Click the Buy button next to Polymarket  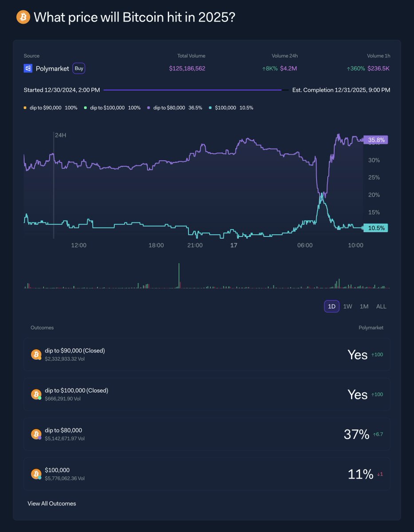(79, 68)
